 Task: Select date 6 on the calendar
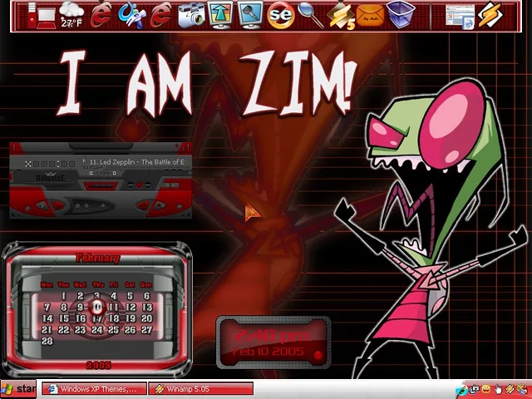[x=146, y=296]
